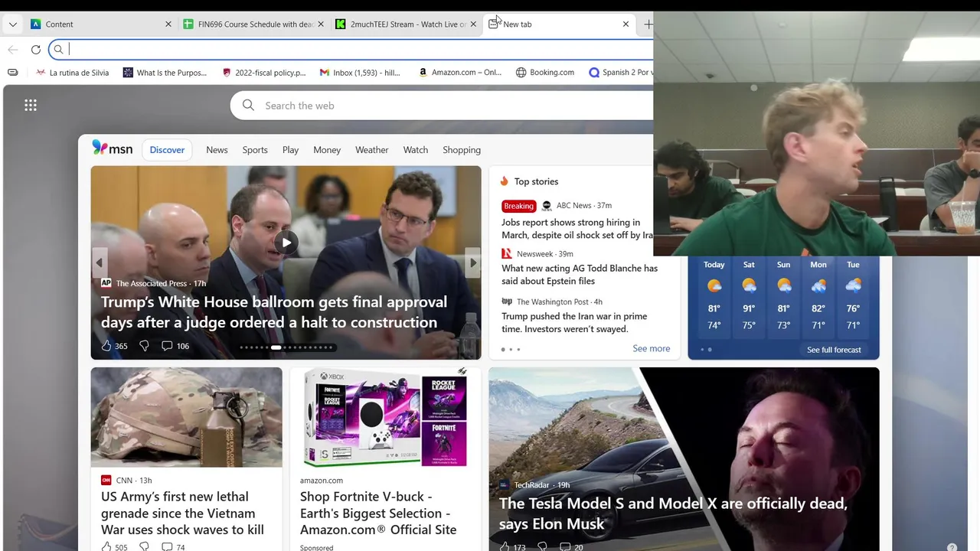This screenshot has width=980, height=551.
Task: Open Amazon.com bookmark
Action: (x=460, y=73)
